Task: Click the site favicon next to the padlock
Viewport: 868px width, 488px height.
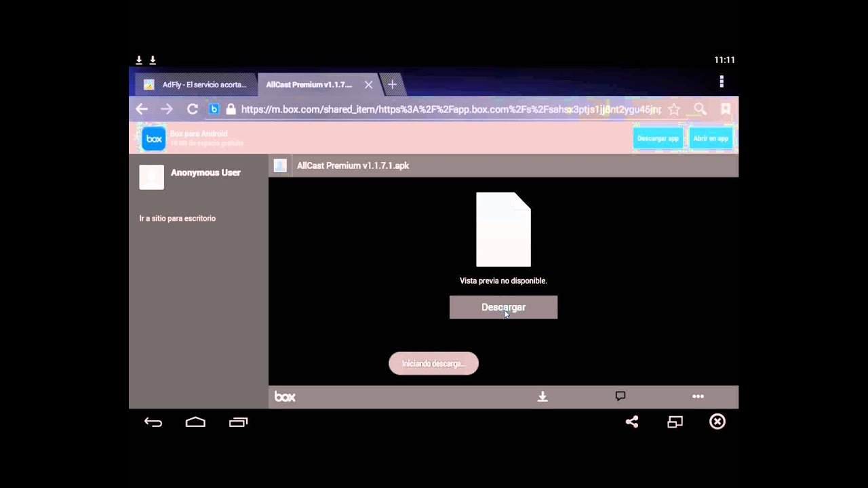Action: [214, 109]
